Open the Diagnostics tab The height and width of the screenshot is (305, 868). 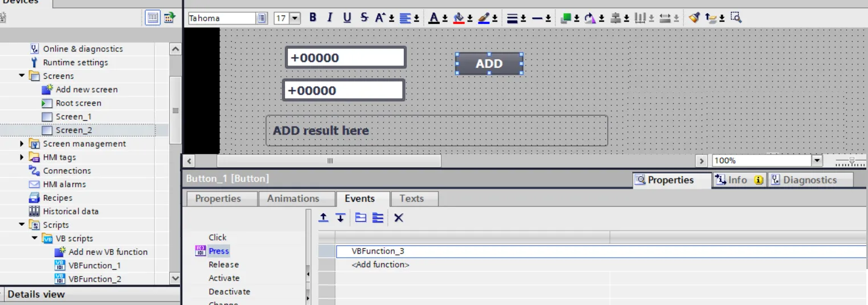809,180
